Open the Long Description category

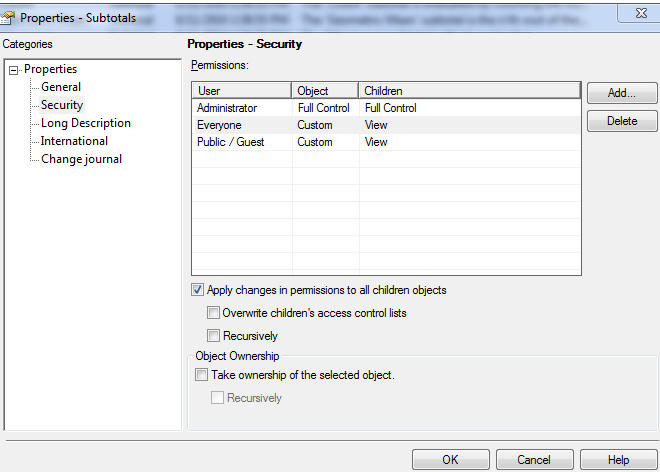85,123
